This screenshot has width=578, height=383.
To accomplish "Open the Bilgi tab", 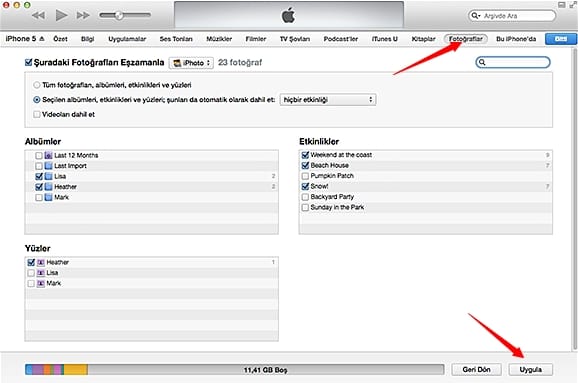I will click(x=87, y=39).
